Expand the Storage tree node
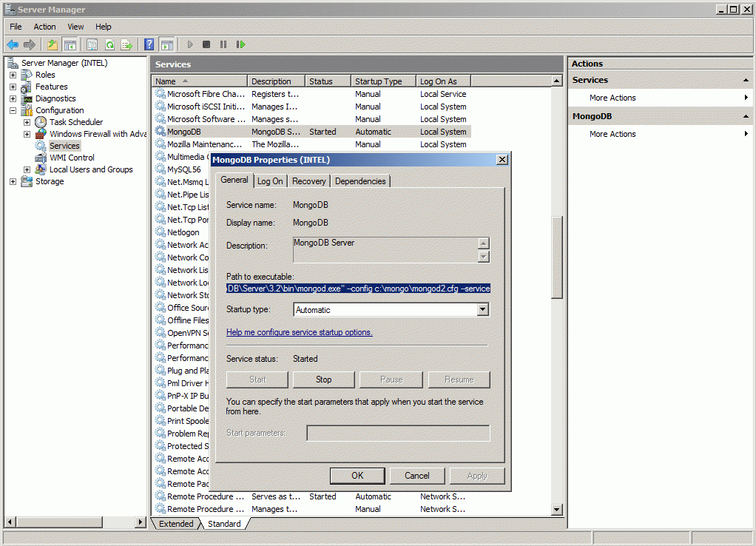Screen dimensions: 756x546 (13, 182)
